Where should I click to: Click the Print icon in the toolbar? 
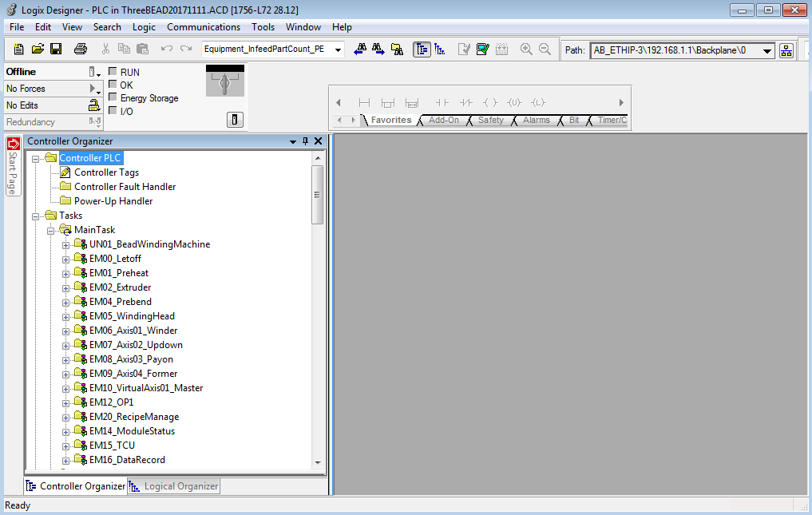pyautogui.click(x=81, y=50)
